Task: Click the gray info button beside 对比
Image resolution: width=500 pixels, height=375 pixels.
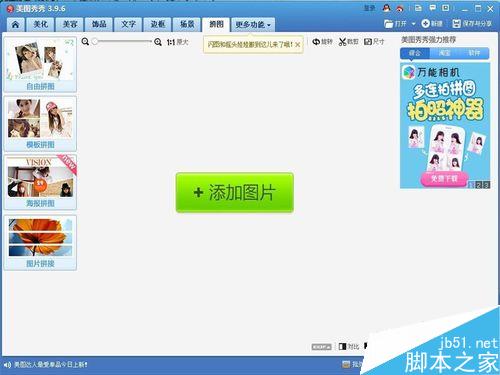Action: (x=321, y=347)
